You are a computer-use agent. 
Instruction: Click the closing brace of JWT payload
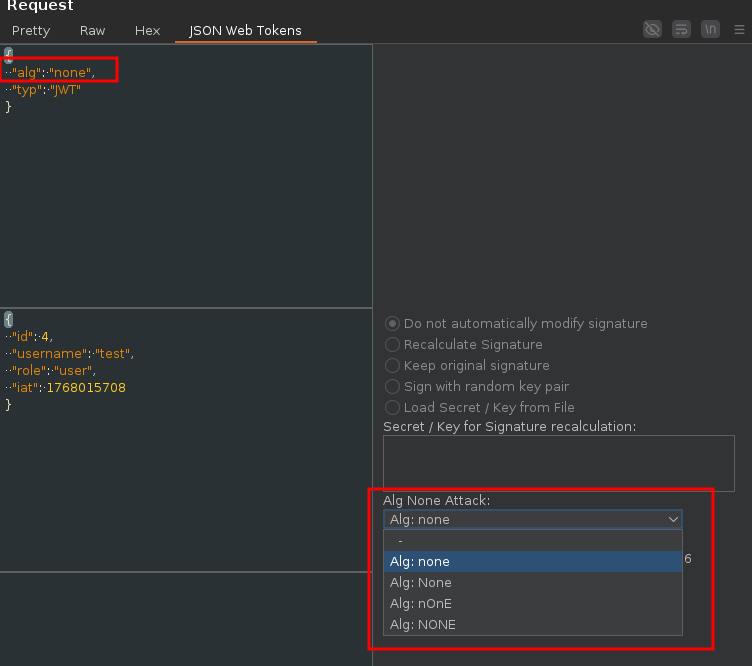[x=8, y=405]
